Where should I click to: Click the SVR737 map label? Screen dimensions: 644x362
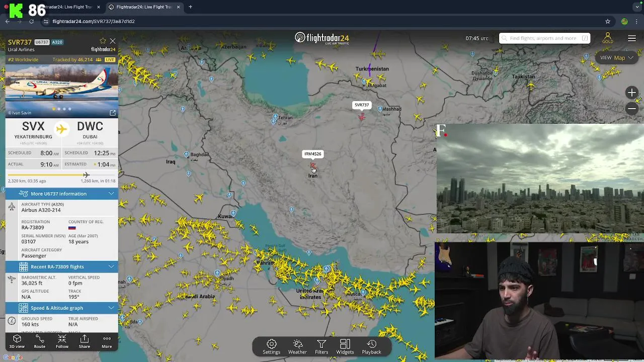(x=362, y=105)
